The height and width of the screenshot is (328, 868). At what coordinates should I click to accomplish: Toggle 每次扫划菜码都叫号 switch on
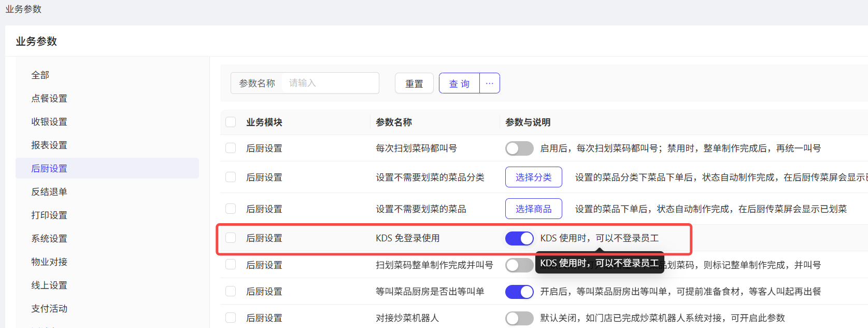pos(519,148)
